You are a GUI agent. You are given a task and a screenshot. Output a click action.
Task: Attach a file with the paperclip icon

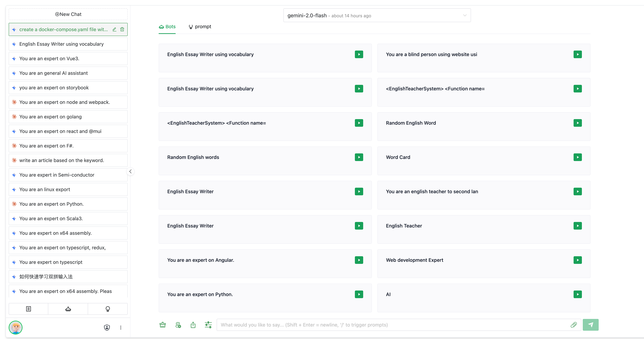pyautogui.click(x=574, y=325)
